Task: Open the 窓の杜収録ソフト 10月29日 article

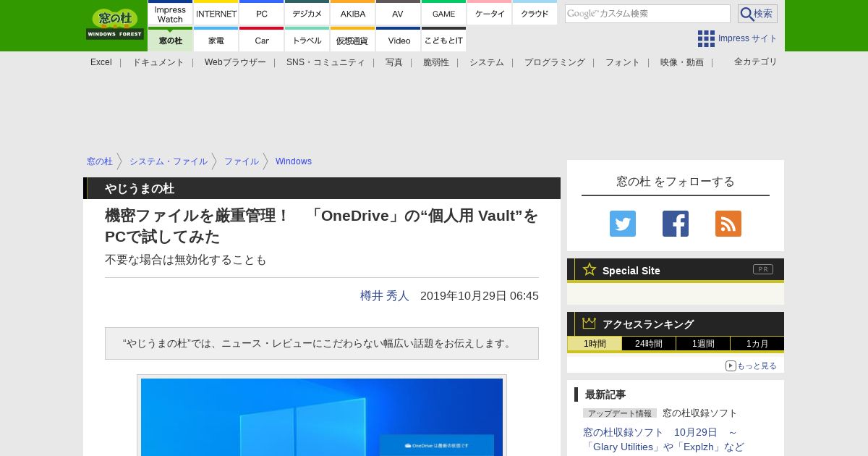Action: pyautogui.click(x=663, y=439)
